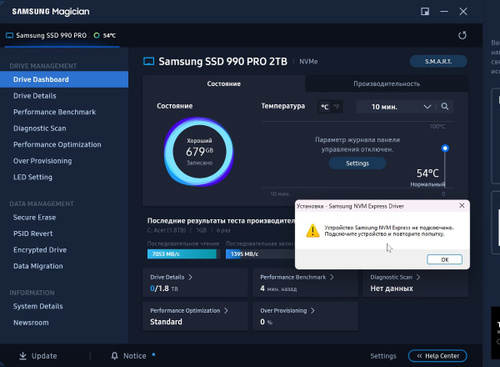Click the S.M.A.R.T. button
The height and width of the screenshot is (367, 500).
click(x=438, y=61)
